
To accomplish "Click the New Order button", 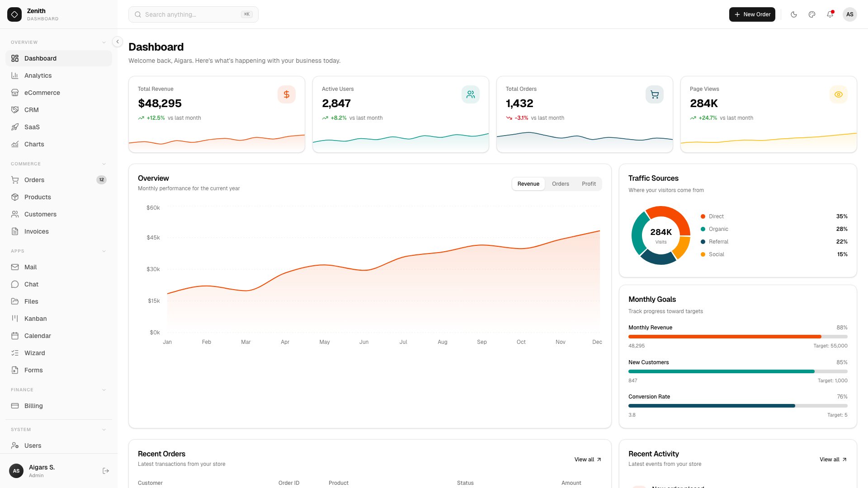I will (x=752, y=14).
